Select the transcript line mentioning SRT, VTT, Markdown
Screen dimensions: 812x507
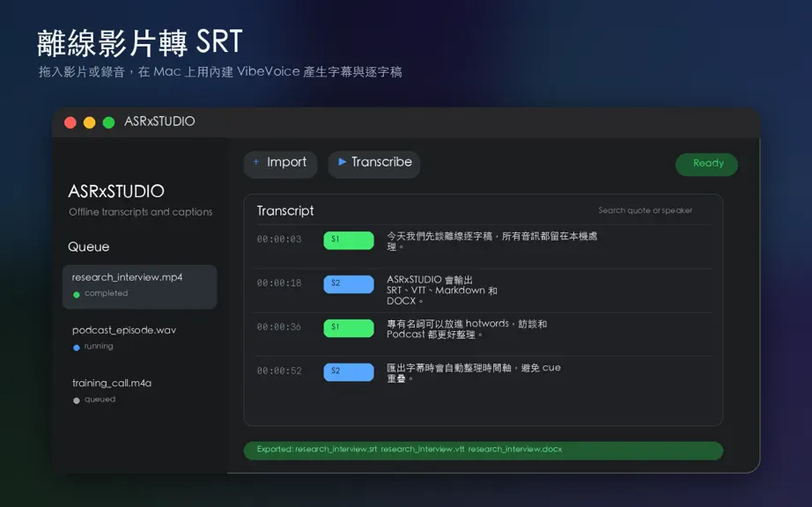click(442, 290)
